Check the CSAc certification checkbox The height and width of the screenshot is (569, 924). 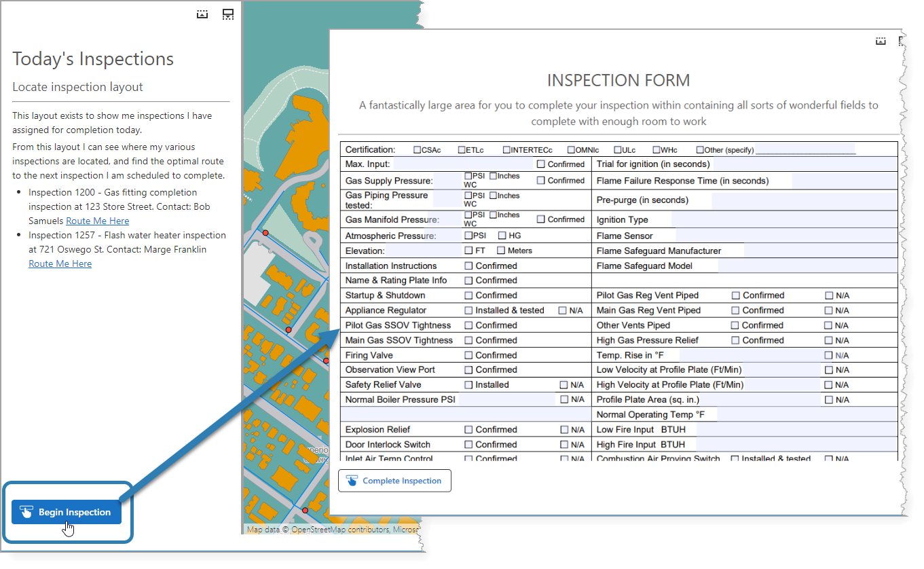tap(416, 150)
